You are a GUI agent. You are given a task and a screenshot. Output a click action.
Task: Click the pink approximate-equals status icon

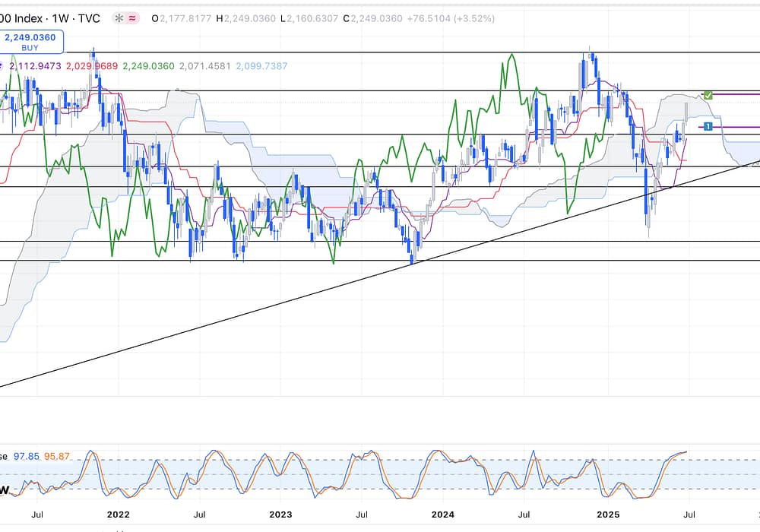133,18
